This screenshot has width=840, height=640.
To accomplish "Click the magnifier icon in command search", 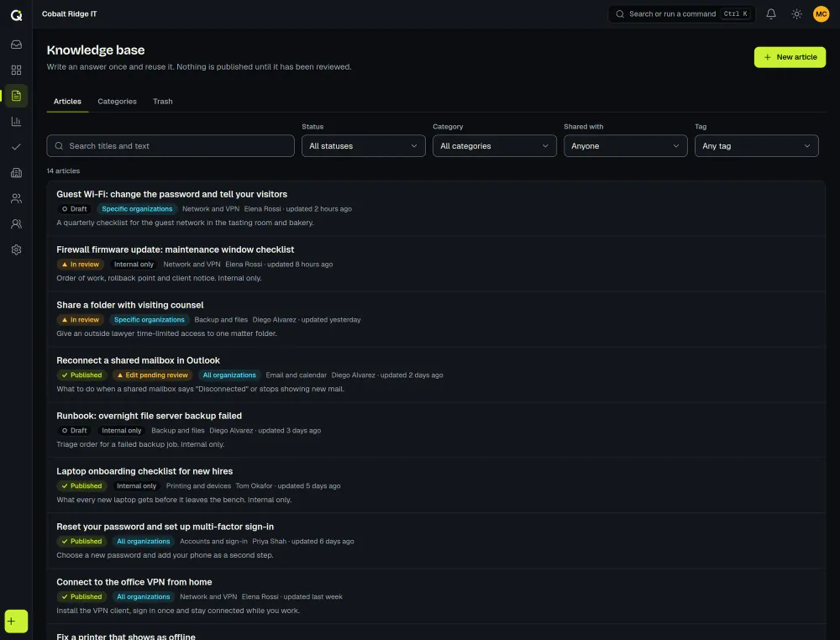I will (620, 14).
